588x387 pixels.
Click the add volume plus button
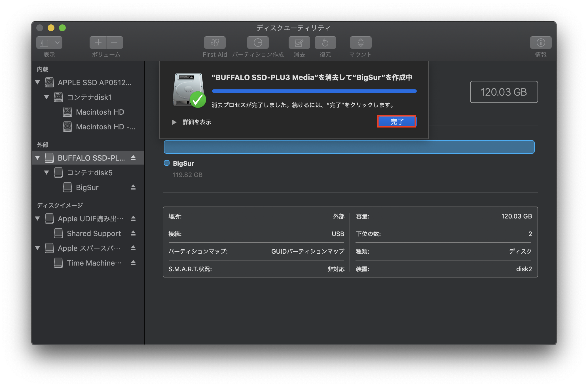98,43
